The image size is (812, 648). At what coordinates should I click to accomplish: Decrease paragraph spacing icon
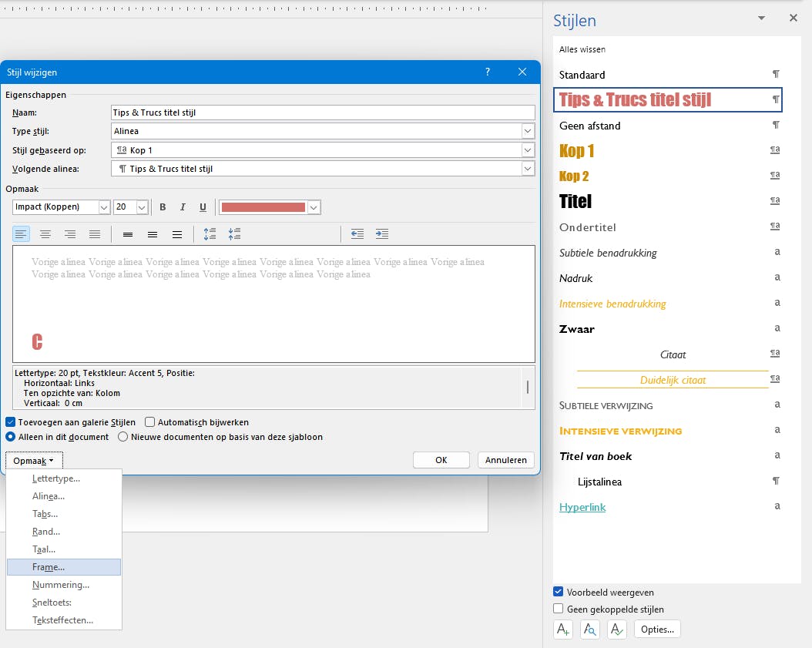(x=235, y=234)
